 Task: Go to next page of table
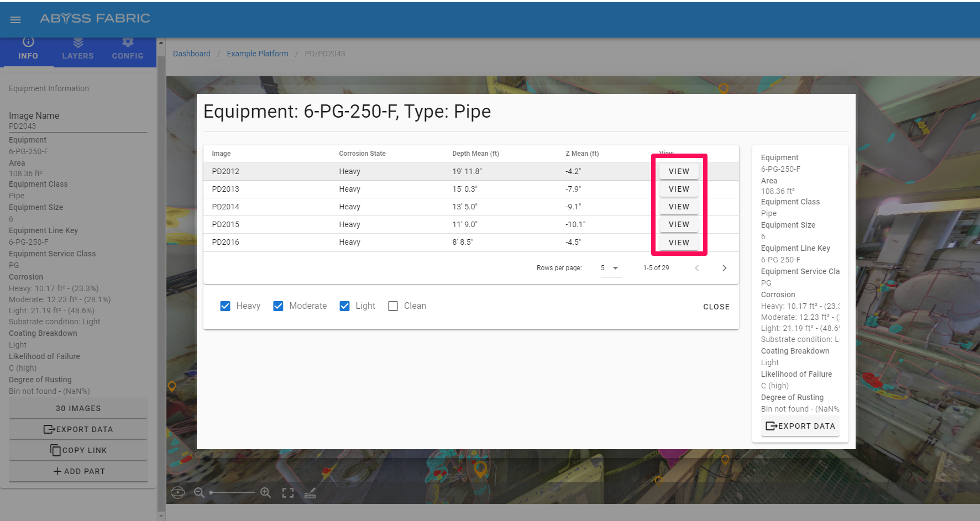724,268
